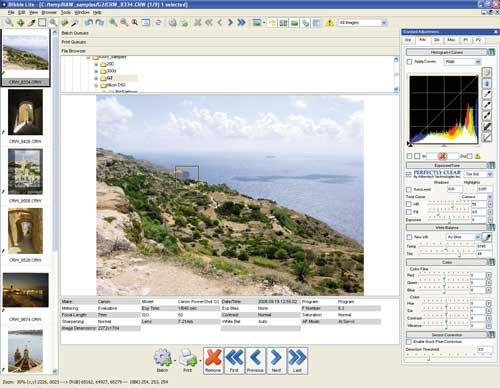
Task: Enable the Fill light checkbox
Action: (x=409, y=212)
